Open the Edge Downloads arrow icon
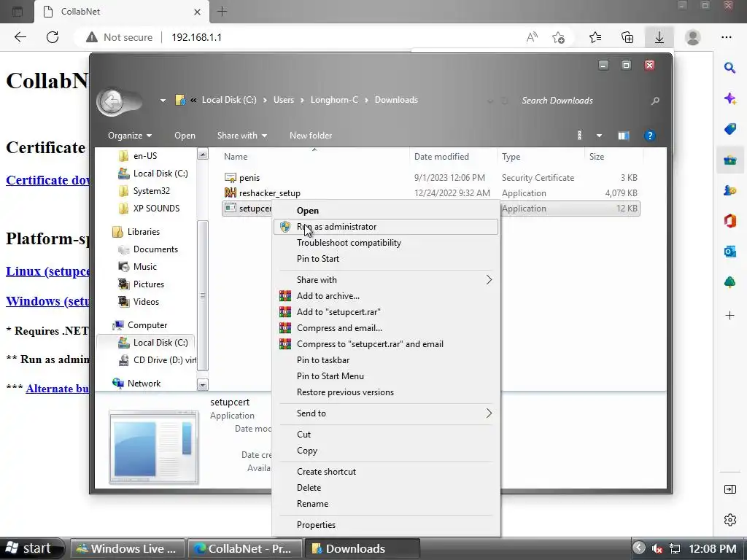The image size is (747, 560). click(x=659, y=37)
